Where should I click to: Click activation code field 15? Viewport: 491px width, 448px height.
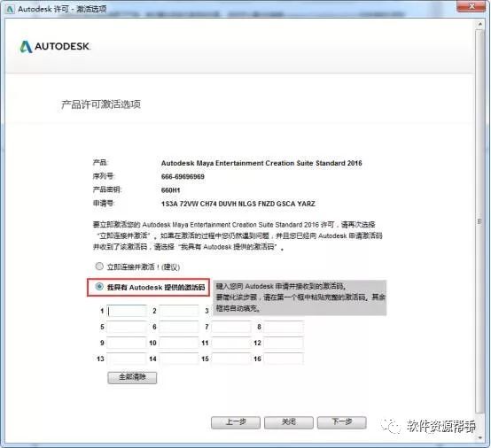pos(231,359)
